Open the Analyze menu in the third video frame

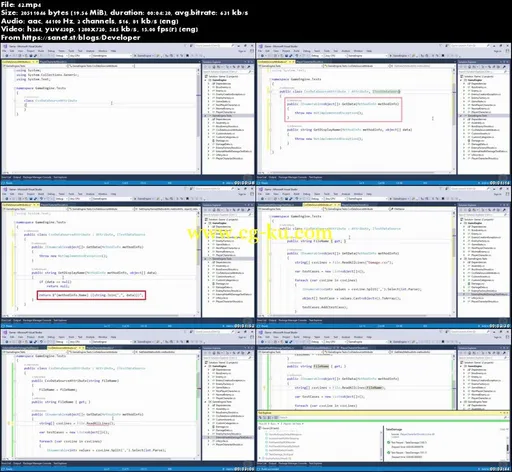pos(90,194)
